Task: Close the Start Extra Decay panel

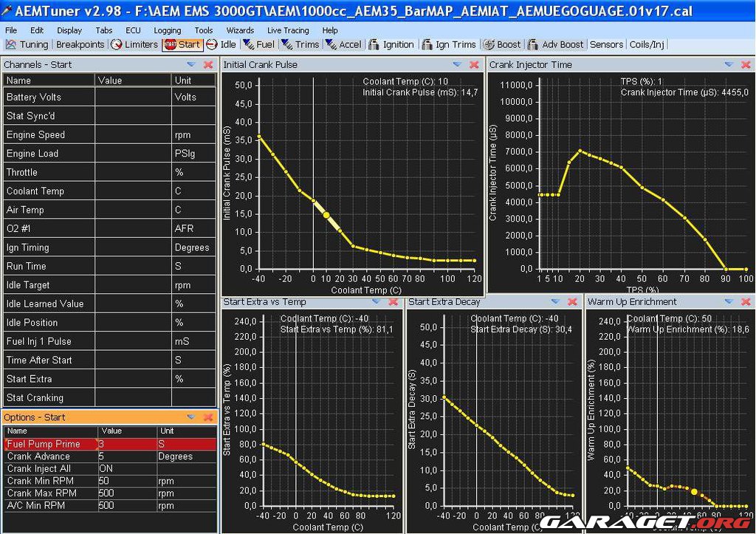Action: point(572,301)
